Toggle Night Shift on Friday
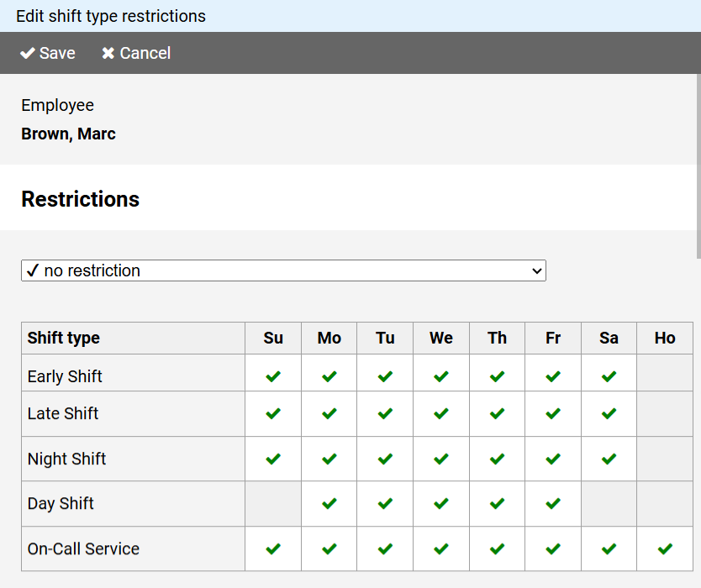Viewport: 701px width, 588px height. tap(553, 459)
